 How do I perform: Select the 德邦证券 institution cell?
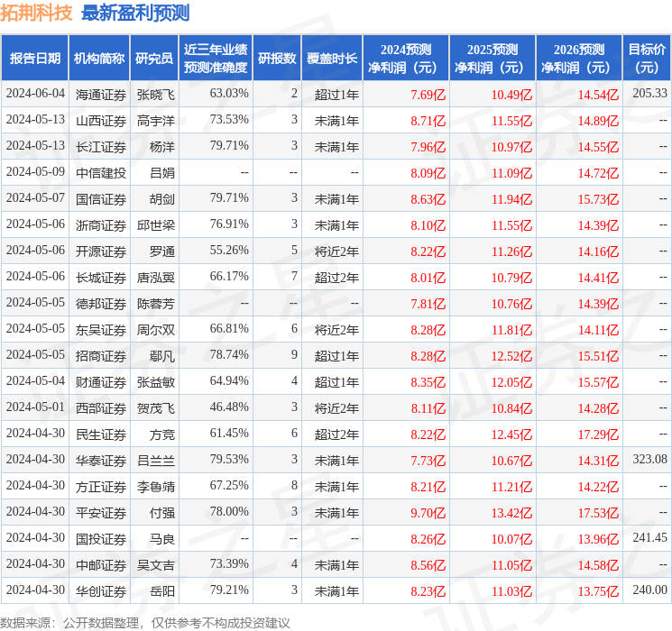click(x=101, y=304)
